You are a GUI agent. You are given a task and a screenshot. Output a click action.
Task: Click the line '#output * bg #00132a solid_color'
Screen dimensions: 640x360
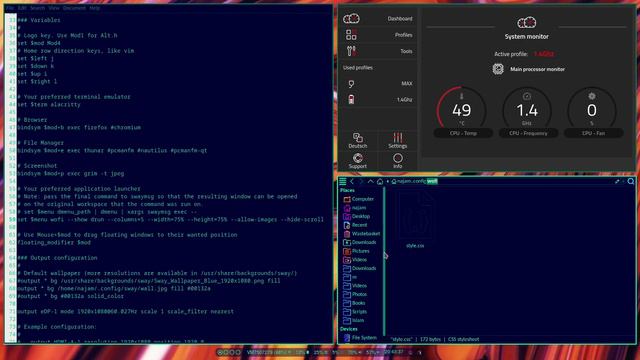pos(71,296)
